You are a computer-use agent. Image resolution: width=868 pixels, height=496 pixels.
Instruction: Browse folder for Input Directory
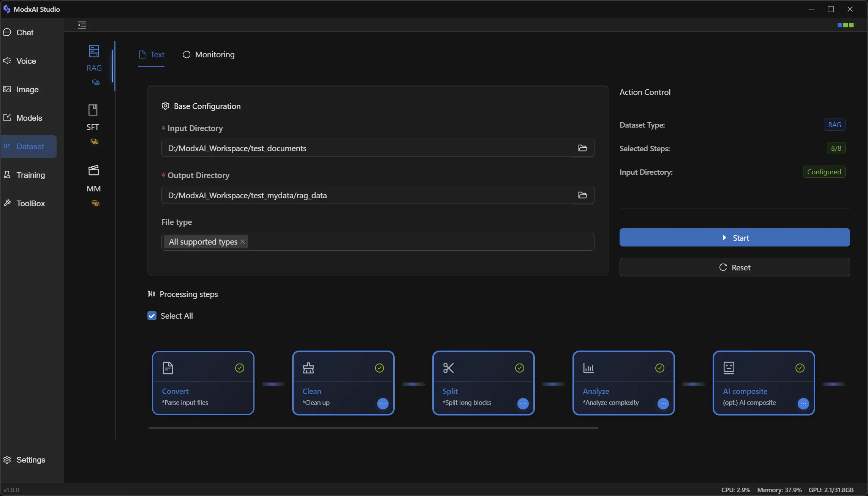tap(582, 148)
